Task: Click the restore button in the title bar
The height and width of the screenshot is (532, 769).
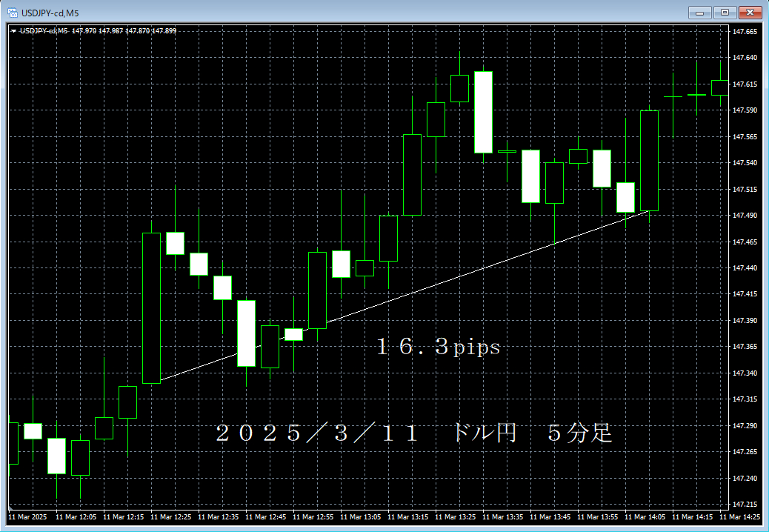Action: pos(724,12)
